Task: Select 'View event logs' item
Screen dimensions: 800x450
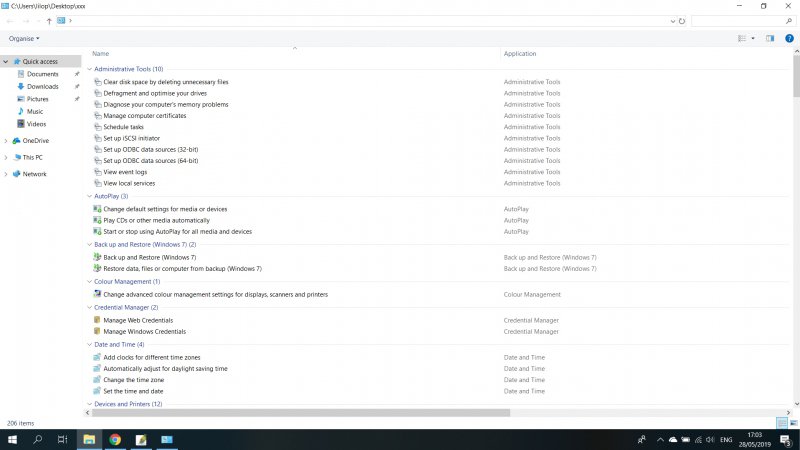Action: 125,172
